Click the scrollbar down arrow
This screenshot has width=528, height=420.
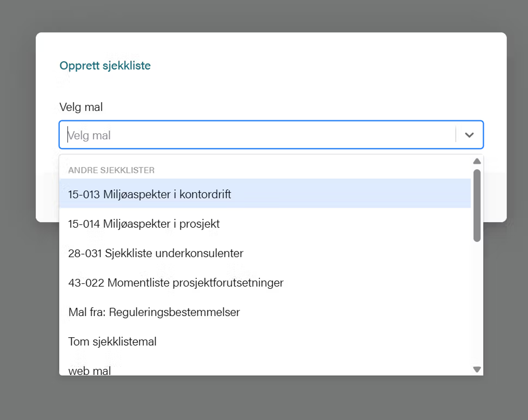coord(477,369)
